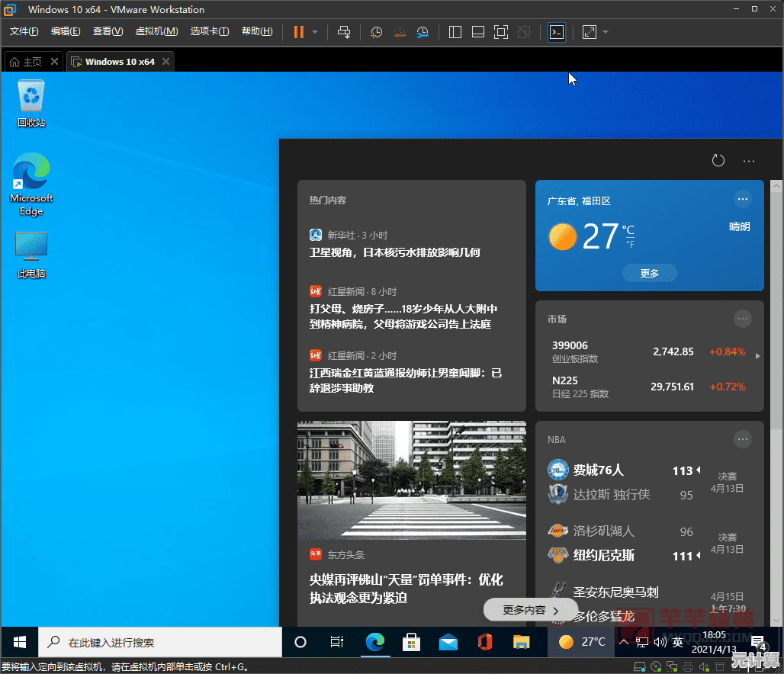Open the Microsoft Store taskbar icon
The width and height of the screenshot is (784, 674).
pos(411,642)
